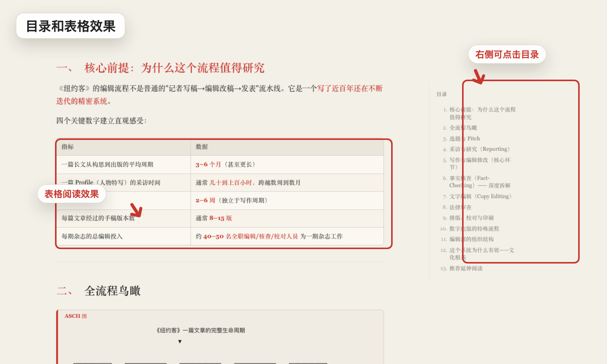Open TOC entry 核心前提:为什么这个流程值得研究
This screenshot has width=607, height=364.
click(x=482, y=113)
